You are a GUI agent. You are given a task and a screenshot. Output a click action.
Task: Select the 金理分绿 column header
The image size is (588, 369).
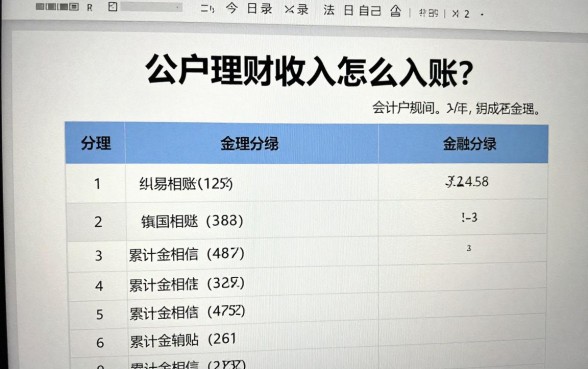click(250, 144)
